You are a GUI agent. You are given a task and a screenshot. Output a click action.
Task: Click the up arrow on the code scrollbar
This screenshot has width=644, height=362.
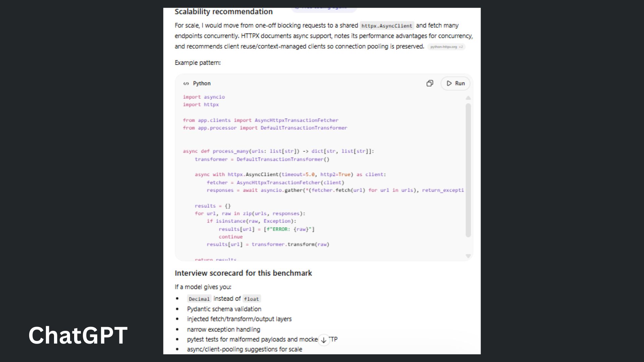tap(468, 98)
